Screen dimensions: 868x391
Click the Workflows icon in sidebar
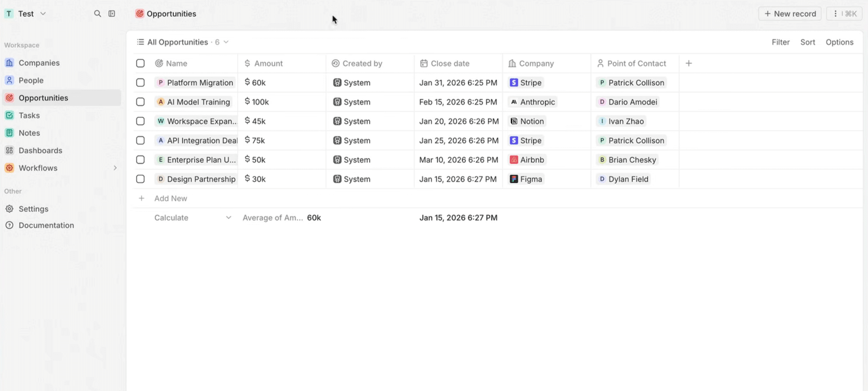9,168
